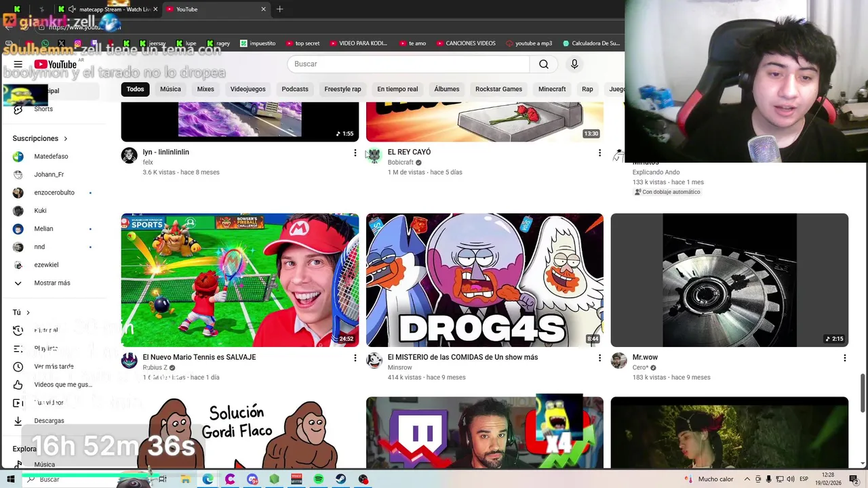Select the Rap filter chip

tap(587, 89)
